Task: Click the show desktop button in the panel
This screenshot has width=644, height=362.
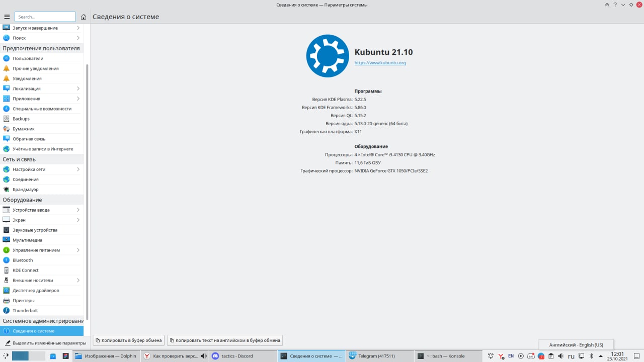Action: (x=636, y=356)
